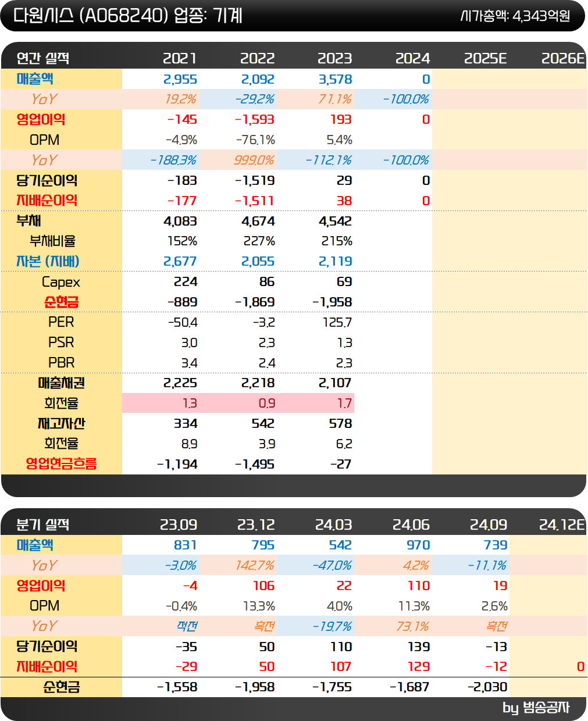Select the sales YoY cell 19.2%
The width and height of the screenshot is (588, 721).
(181, 99)
